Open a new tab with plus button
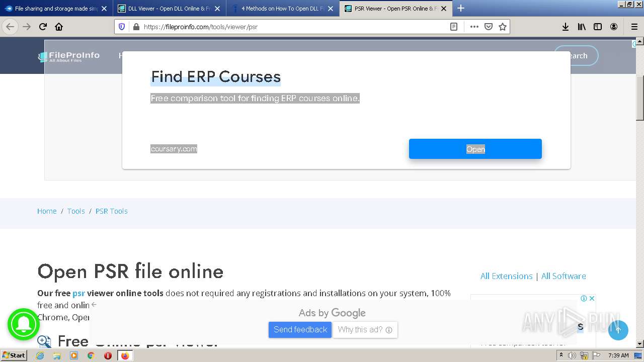The image size is (644, 362). click(460, 8)
